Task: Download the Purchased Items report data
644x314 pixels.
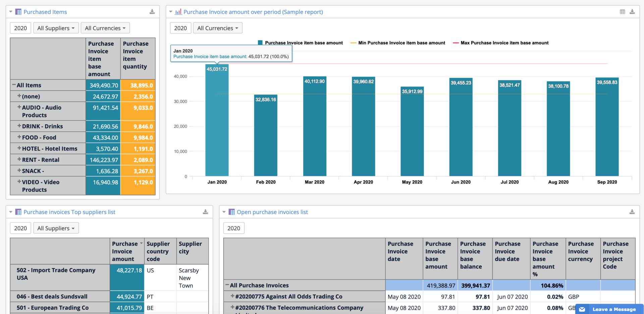Action: click(x=152, y=11)
